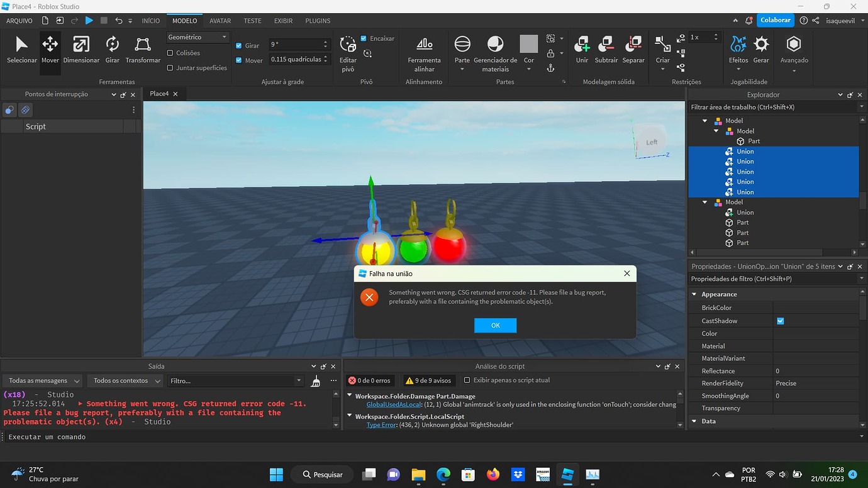Viewport: 868px width, 488px height.
Task: Collapse the Appearance properties section
Action: (694, 294)
